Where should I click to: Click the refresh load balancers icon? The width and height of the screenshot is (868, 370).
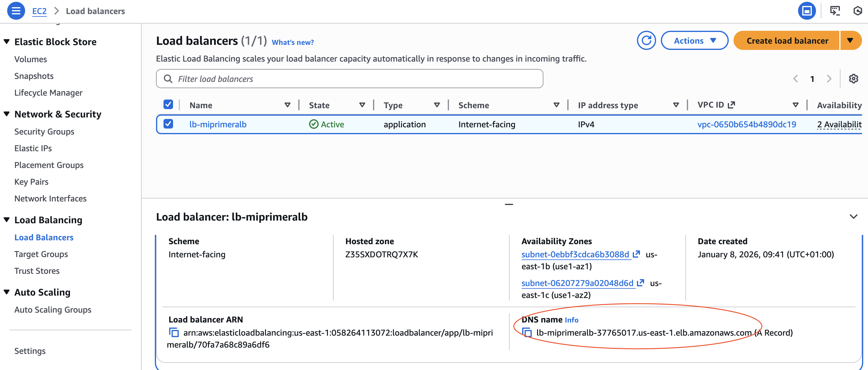(x=646, y=41)
